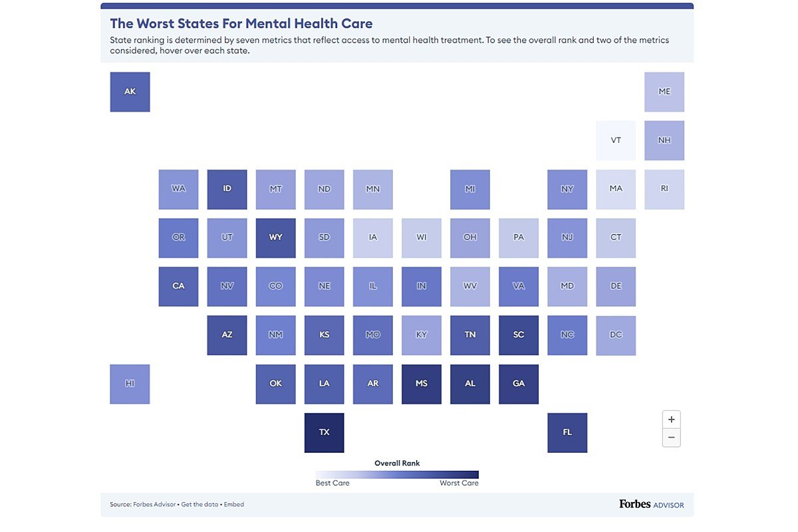Select the Vermont VT tile
The width and height of the screenshot is (798, 532).
click(616, 140)
